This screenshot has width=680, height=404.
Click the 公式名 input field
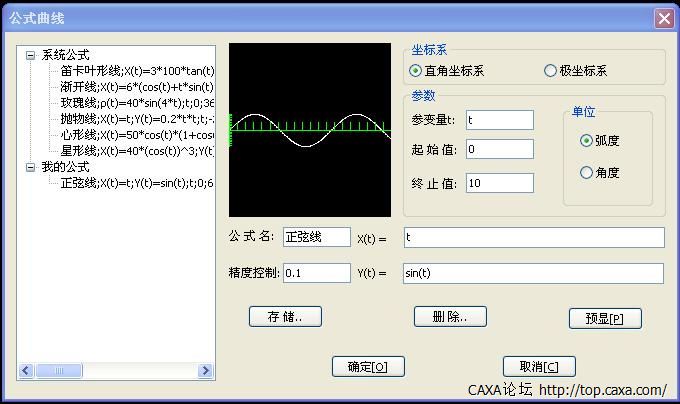(x=317, y=237)
